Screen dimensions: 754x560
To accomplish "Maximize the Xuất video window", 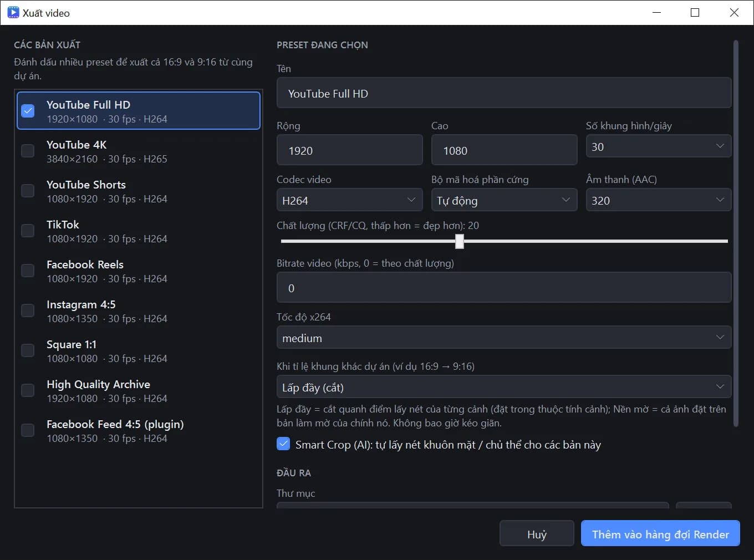I will [695, 12].
